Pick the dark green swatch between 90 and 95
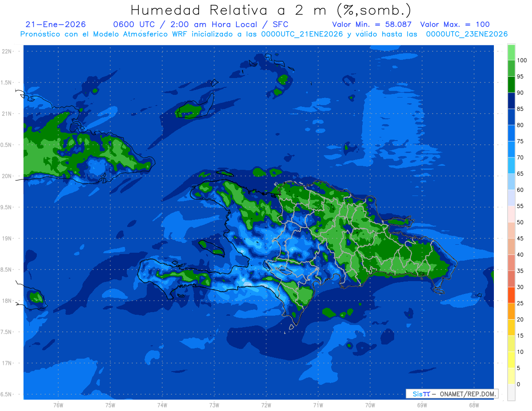This screenshot has height=411, width=532. point(511,84)
